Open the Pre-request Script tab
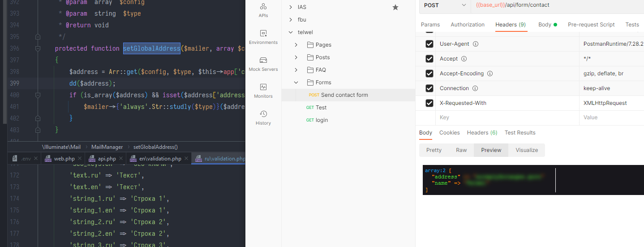The image size is (644, 247). tap(591, 25)
